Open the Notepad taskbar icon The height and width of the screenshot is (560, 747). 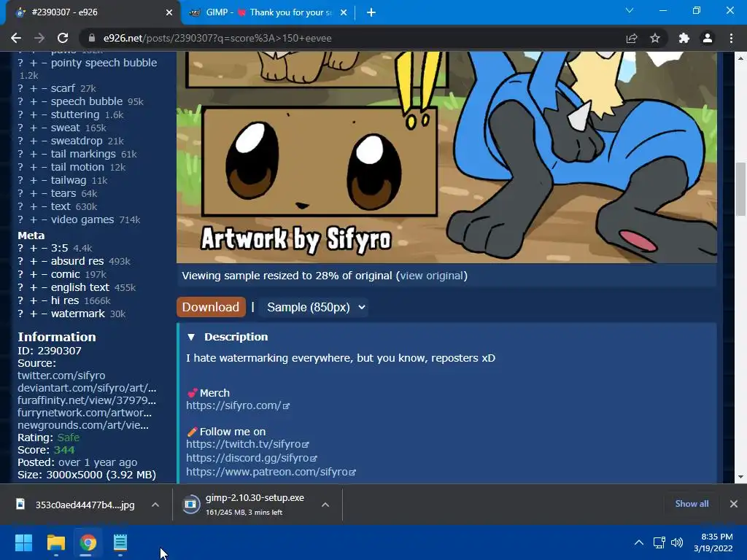point(120,542)
